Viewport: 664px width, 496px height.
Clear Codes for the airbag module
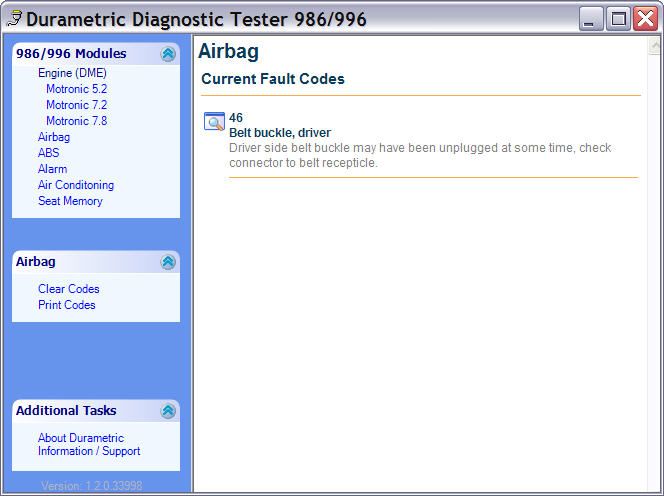click(69, 289)
